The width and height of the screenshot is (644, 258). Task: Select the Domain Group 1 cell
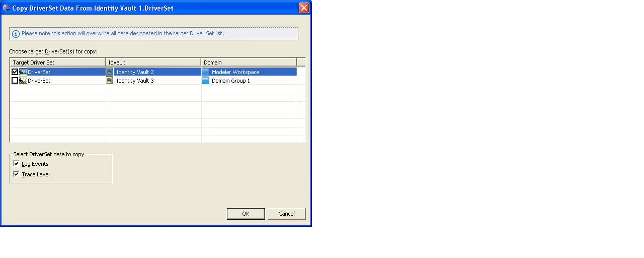click(249, 81)
